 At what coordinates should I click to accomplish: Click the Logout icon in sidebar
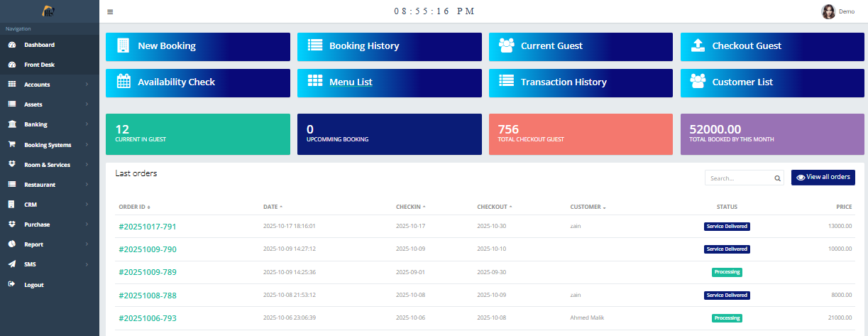click(x=11, y=285)
